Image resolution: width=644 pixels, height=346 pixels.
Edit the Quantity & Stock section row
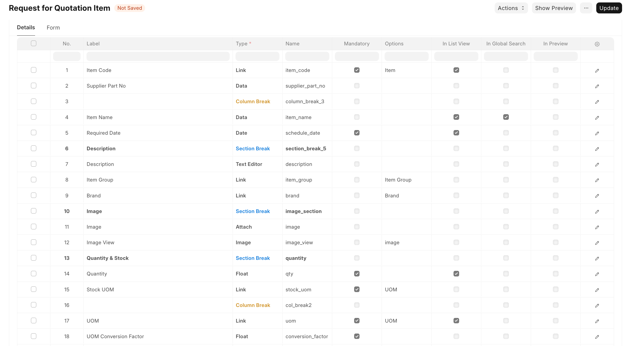pos(597,258)
